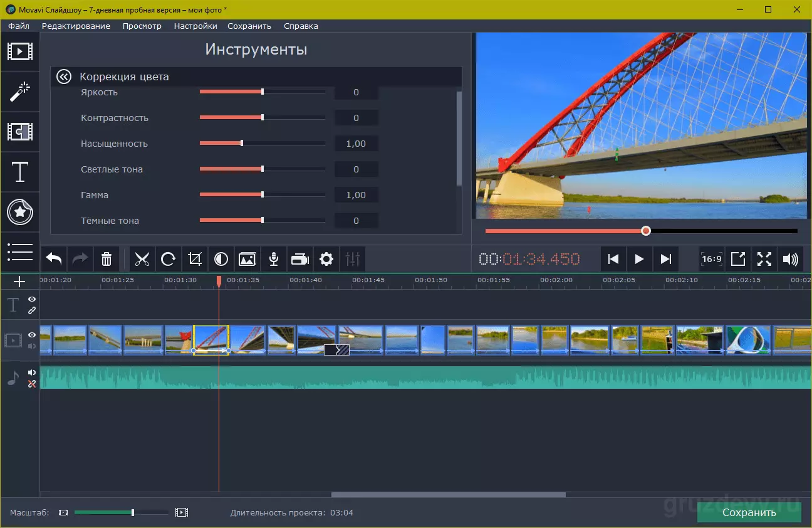The height and width of the screenshot is (528, 812).
Task: Click the green Сохранить button
Action: [749, 512]
